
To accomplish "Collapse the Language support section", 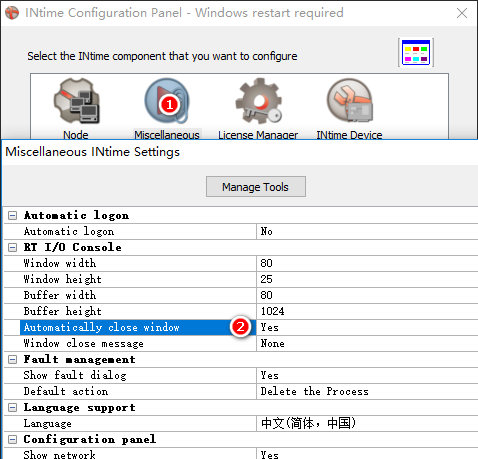I will click(x=12, y=408).
